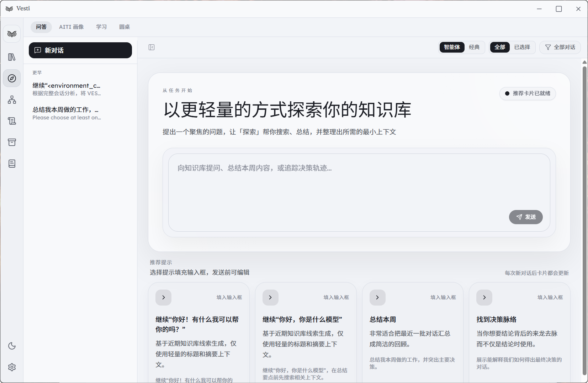Screen dimensions: 588x383
Task: Open settings gear icon in sidebar
Action: [x=12, y=367]
